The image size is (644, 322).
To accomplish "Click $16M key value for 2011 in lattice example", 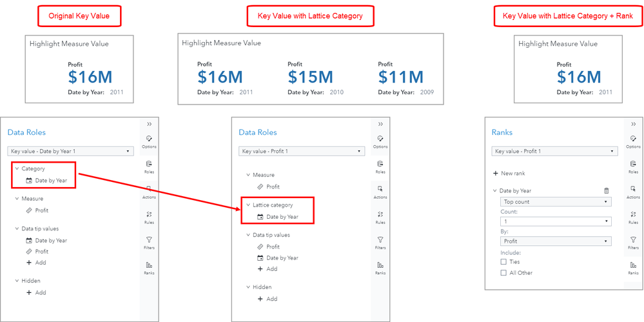I will click(x=220, y=77).
